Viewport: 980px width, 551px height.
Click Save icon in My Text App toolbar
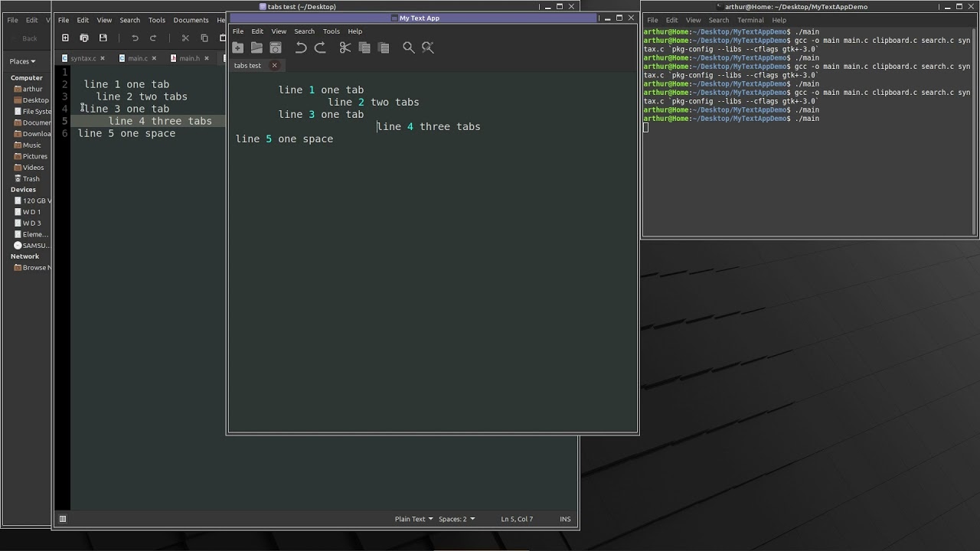point(276,47)
